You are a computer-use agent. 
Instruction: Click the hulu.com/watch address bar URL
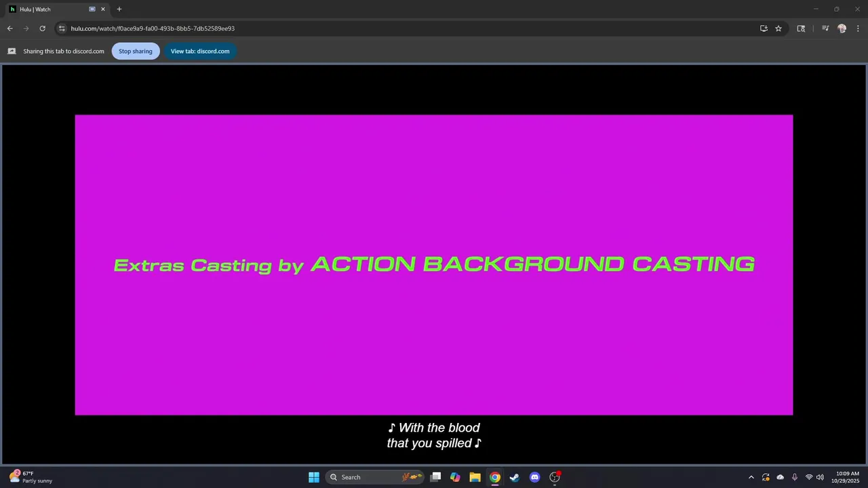pos(153,28)
